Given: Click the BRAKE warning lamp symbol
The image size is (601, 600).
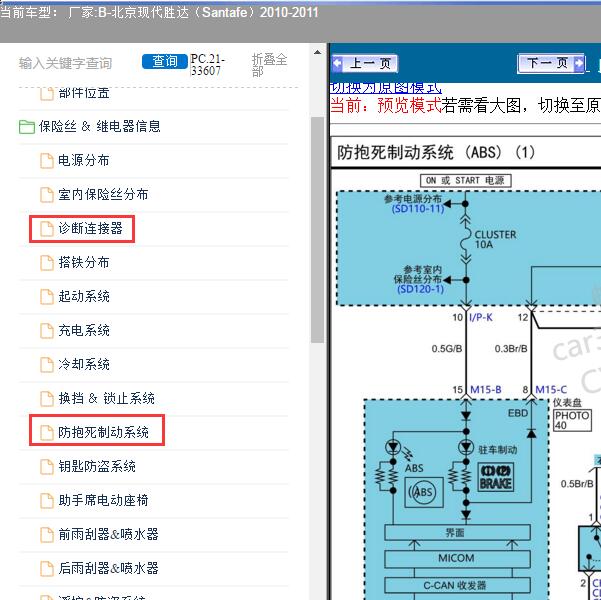Looking at the screenshot, I should [x=496, y=477].
